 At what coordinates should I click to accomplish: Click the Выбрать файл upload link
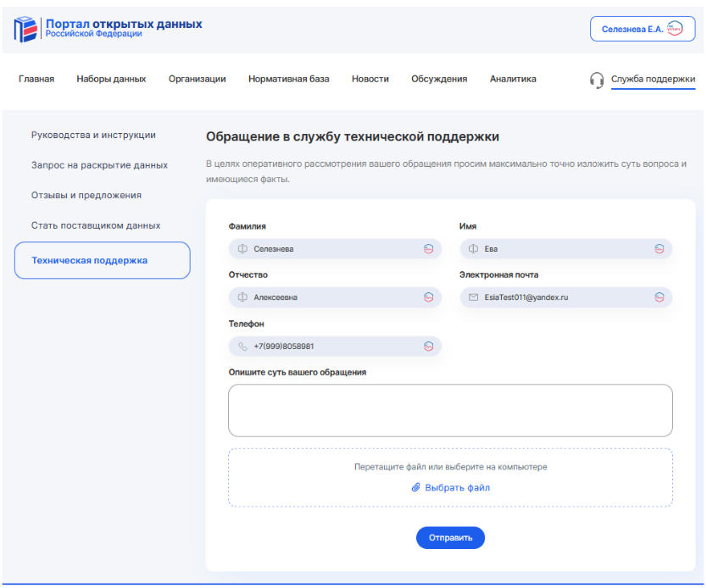[x=457, y=488]
